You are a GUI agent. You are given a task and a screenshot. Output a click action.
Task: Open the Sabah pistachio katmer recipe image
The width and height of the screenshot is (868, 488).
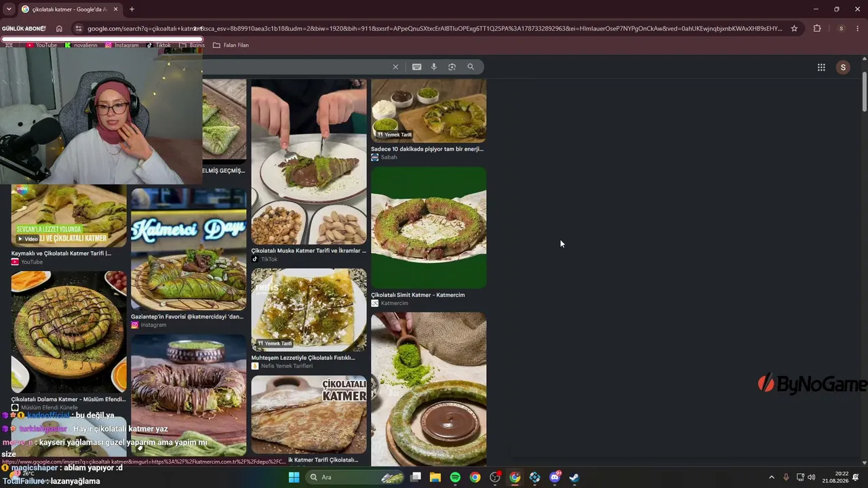click(429, 110)
